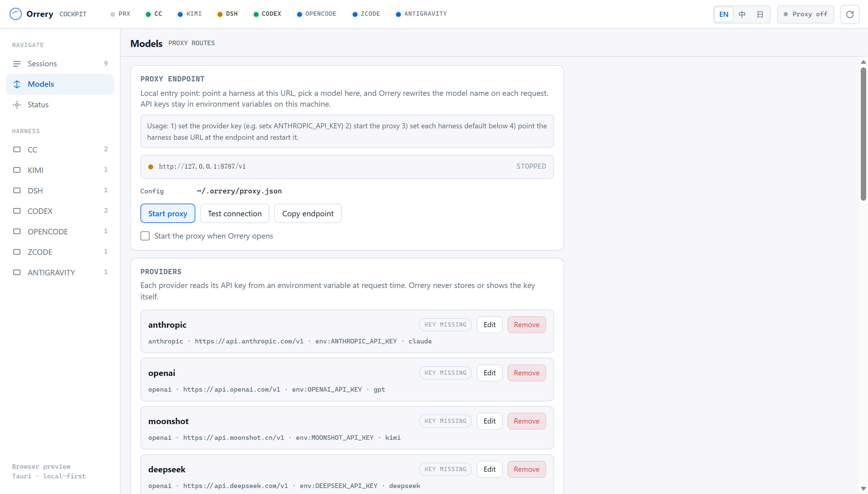Toggle the Proxy off switch

click(805, 14)
